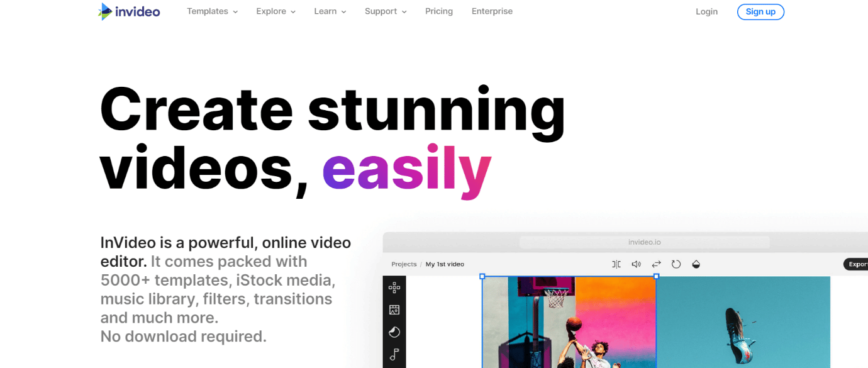The height and width of the screenshot is (368, 868).
Task: Open the Explore dropdown menu
Action: tap(275, 11)
